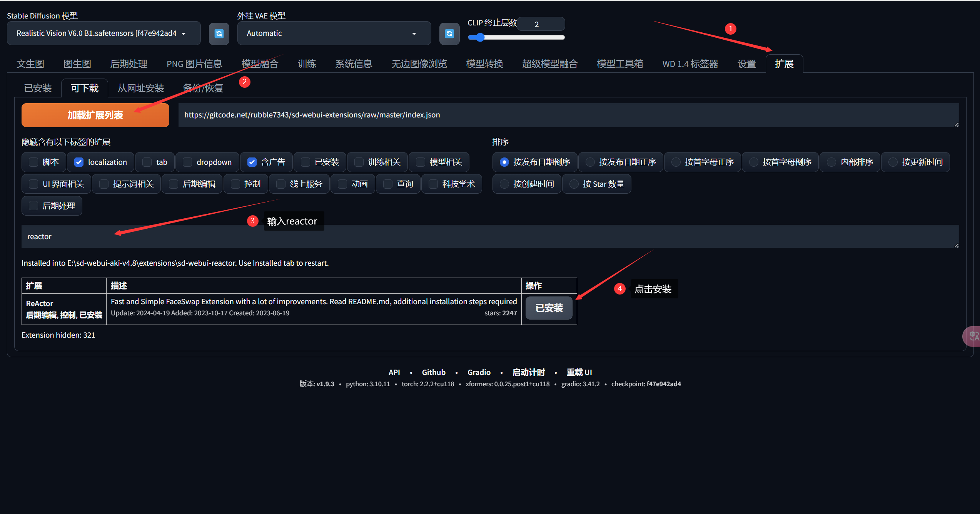
Task: Expand the 外挂 VAE Automatic dropdown
Action: (334, 33)
